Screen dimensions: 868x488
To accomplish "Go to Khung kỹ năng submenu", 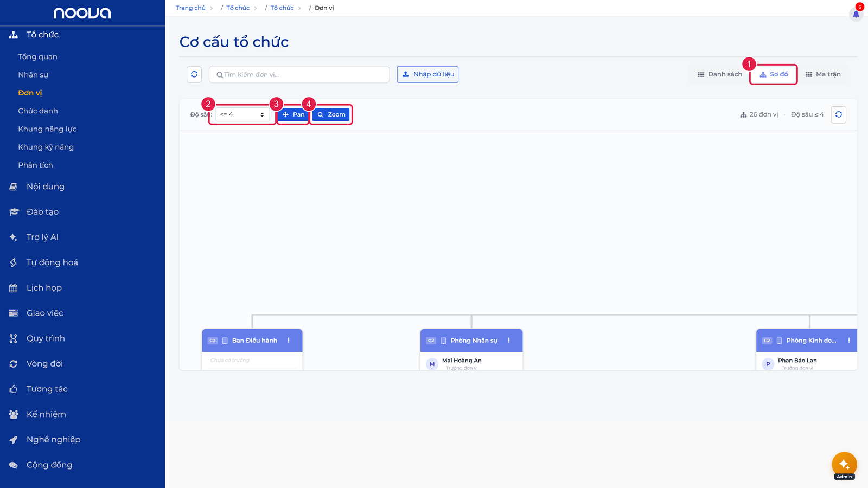I will pyautogui.click(x=46, y=147).
